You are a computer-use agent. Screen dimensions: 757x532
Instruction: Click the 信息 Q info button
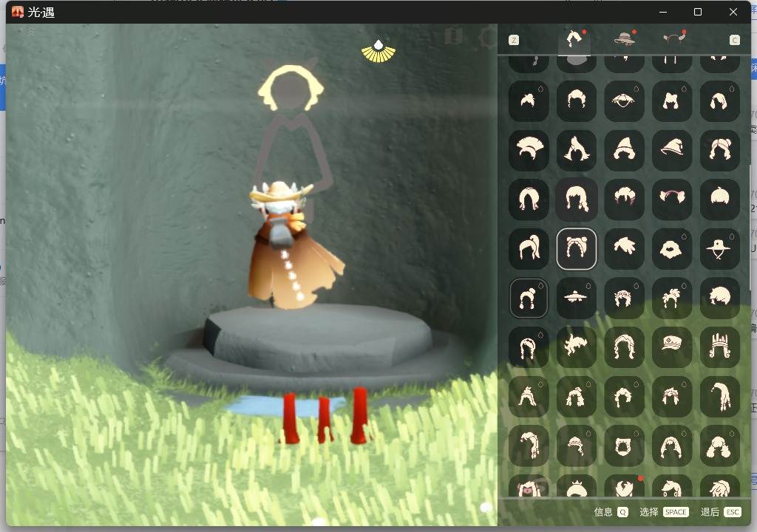click(x=611, y=512)
